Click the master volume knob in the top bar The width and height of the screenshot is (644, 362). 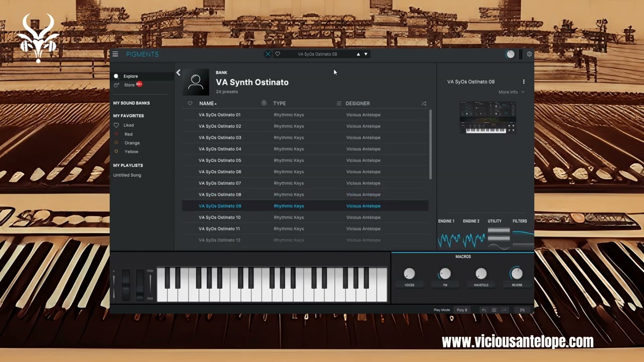coord(511,54)
